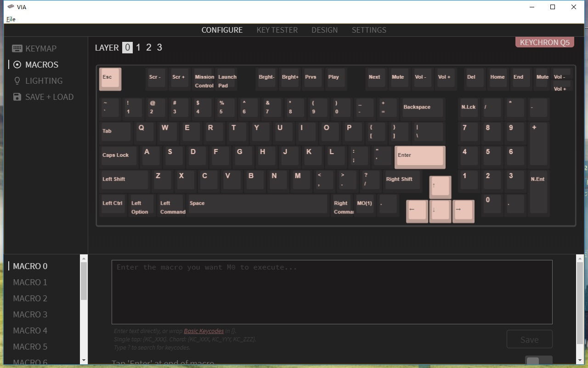
Task: Select layer 3
Action: (x=159, y=47)
